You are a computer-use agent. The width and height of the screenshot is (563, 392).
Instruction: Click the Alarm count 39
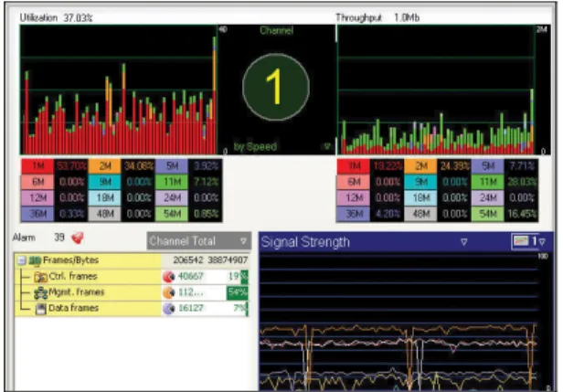(x=58, y=238)
